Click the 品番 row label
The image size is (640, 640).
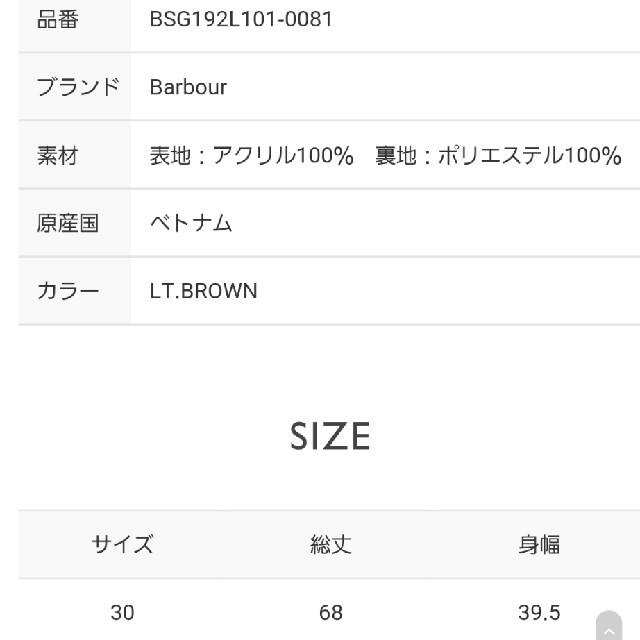pyautogui.click(x=58, y=19)
